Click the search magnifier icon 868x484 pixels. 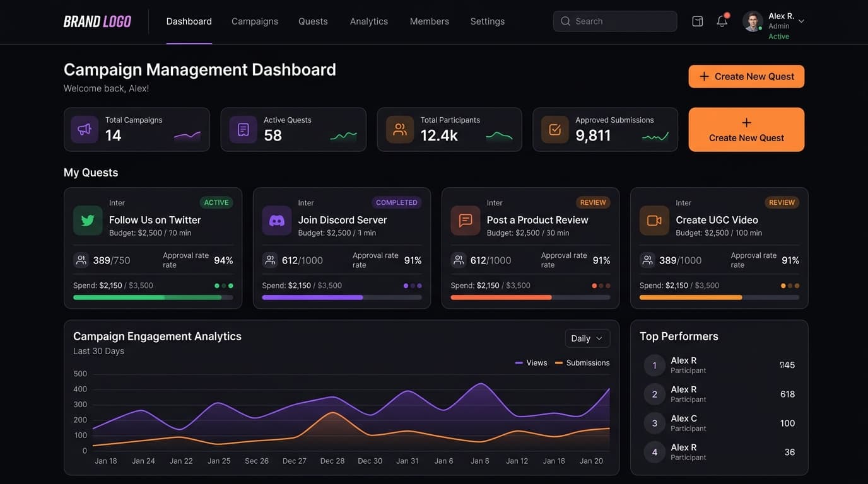566,21
